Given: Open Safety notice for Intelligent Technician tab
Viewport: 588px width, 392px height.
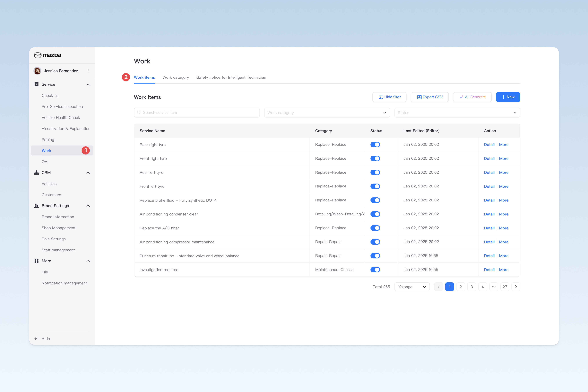Looking at the screenshot, I should 231,77.
